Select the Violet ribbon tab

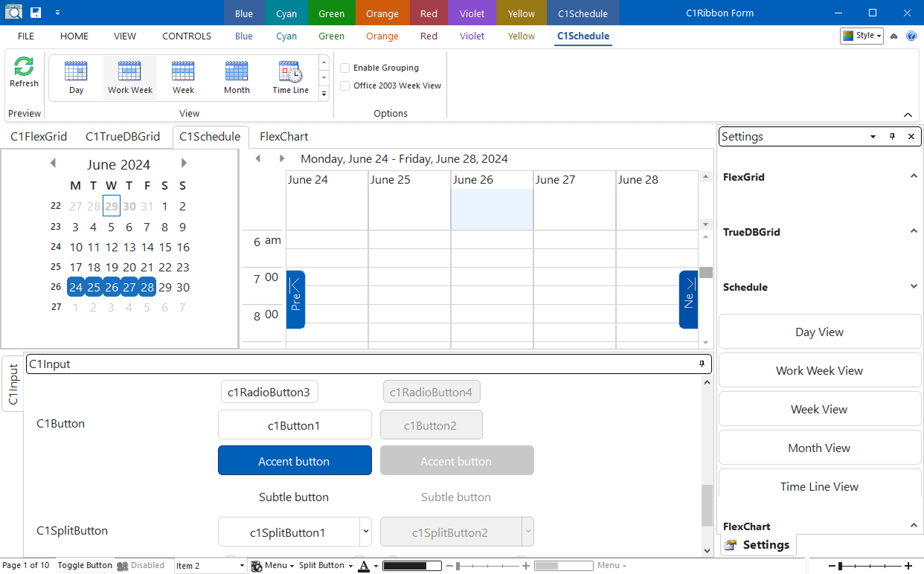[472, 36]
